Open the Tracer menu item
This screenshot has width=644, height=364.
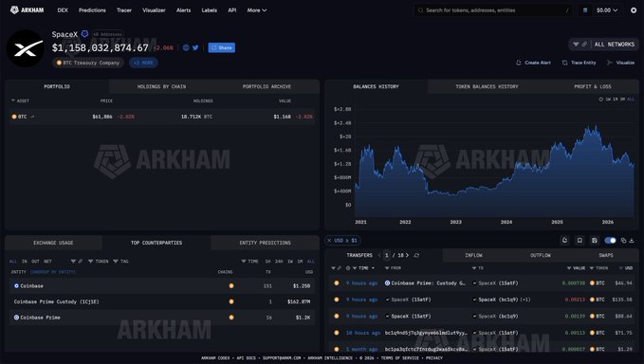124,10
